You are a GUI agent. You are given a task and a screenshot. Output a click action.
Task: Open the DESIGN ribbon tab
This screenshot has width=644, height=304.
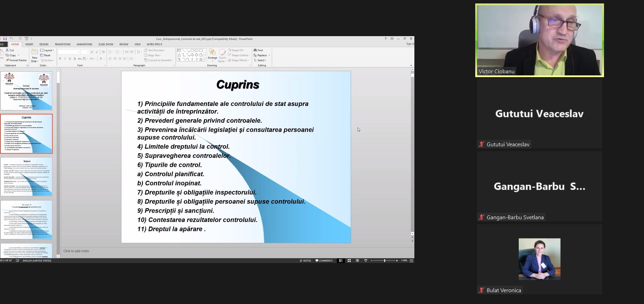pyautogui.click(x=44, y=44)
